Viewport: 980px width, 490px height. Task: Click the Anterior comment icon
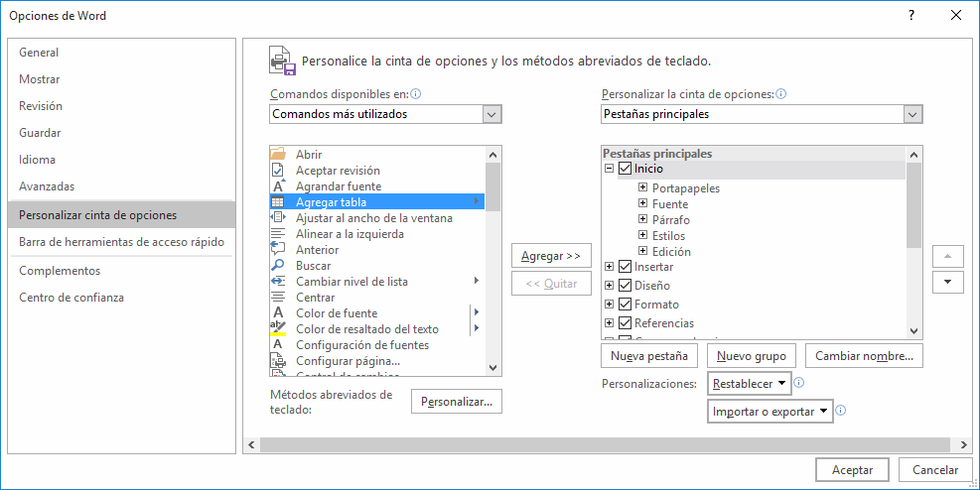(x=277, y=249)
